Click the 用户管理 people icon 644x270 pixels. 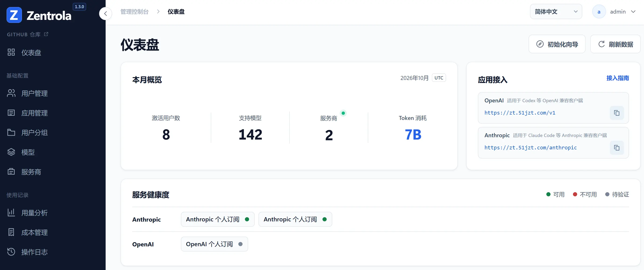[11, 93]
